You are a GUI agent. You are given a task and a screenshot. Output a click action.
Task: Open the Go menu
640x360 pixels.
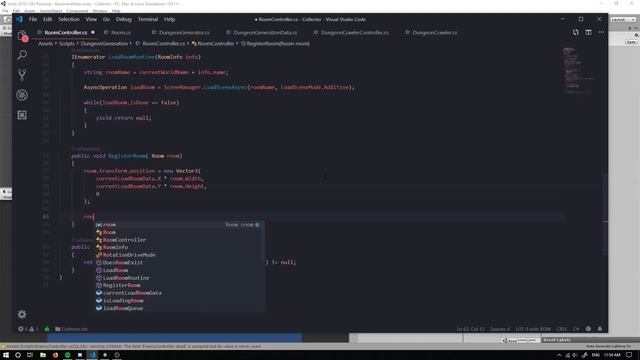(x=106, y=19)
